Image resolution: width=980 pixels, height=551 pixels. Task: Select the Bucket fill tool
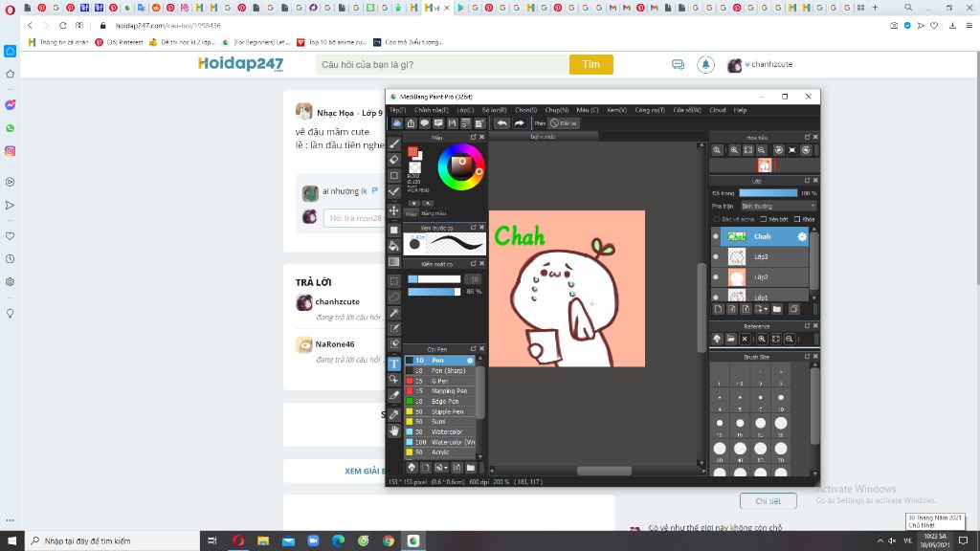[x=394, y=246]
